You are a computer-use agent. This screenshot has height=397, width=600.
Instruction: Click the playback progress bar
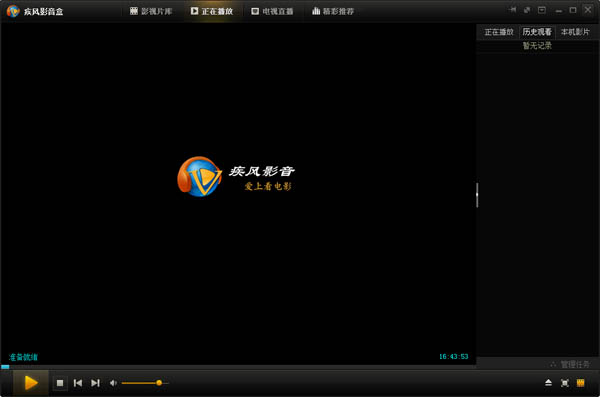(238, 367)
